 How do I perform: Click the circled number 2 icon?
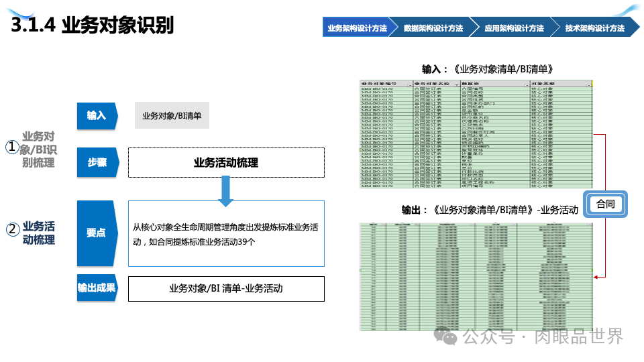12,229
